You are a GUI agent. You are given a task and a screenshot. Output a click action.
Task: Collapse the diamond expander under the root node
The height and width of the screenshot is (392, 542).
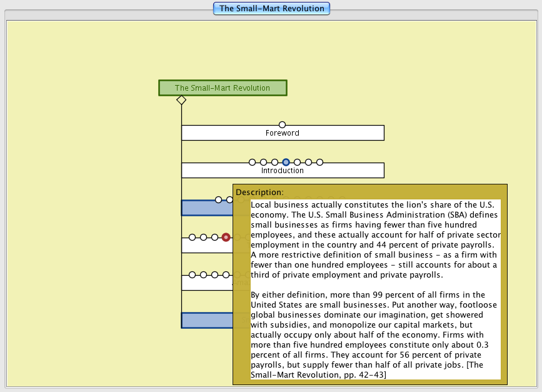click(x=181, y=100)
